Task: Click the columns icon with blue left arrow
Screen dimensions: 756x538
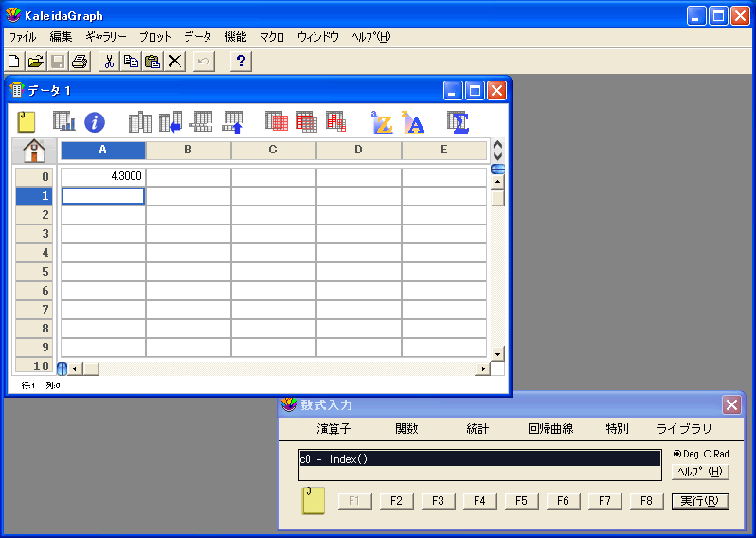Action: 171,122
